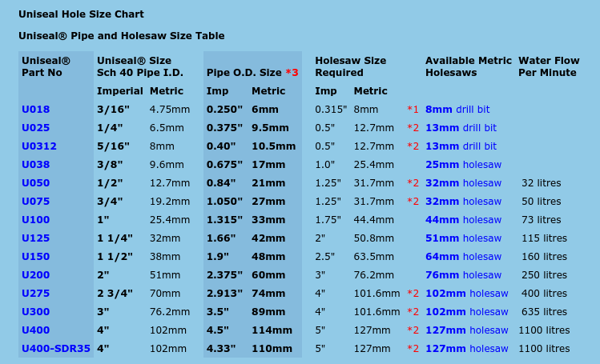Image resolution: width=600 pixels, height=364 pixels.
Task: Open the U400-SDR35 part number link
Action: click(x=56, y=349)
